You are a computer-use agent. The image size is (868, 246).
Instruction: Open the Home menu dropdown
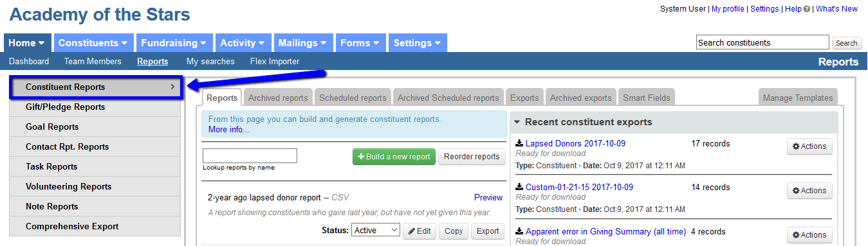[x=27, y=43]
